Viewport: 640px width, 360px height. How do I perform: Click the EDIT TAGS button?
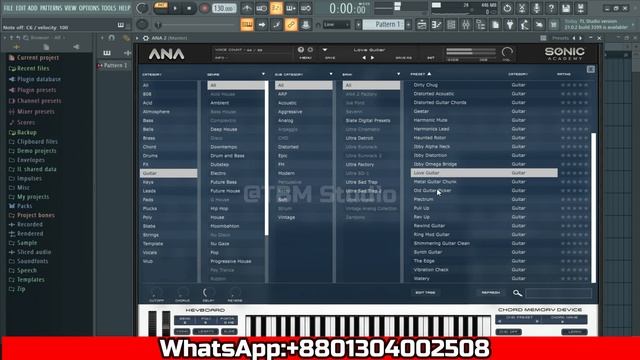(425, 293)
